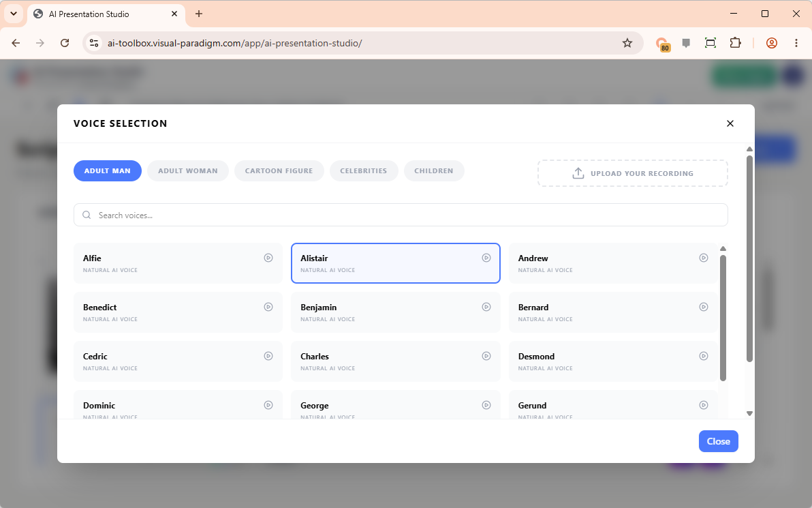Viewport: 812px width, 508px height.
Task: Select the AI Presentation Studio browser tab
Action: (106, 14)
